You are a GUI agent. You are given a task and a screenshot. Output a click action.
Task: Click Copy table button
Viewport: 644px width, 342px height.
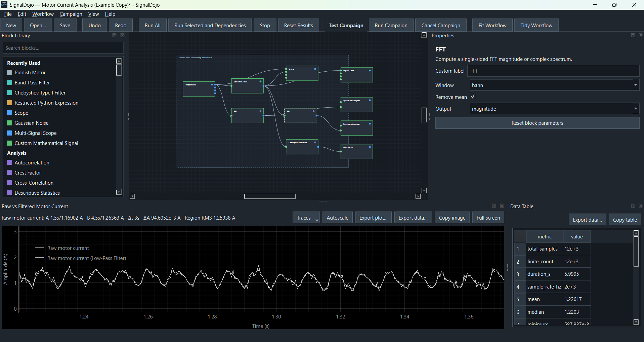tap(625, 220)
